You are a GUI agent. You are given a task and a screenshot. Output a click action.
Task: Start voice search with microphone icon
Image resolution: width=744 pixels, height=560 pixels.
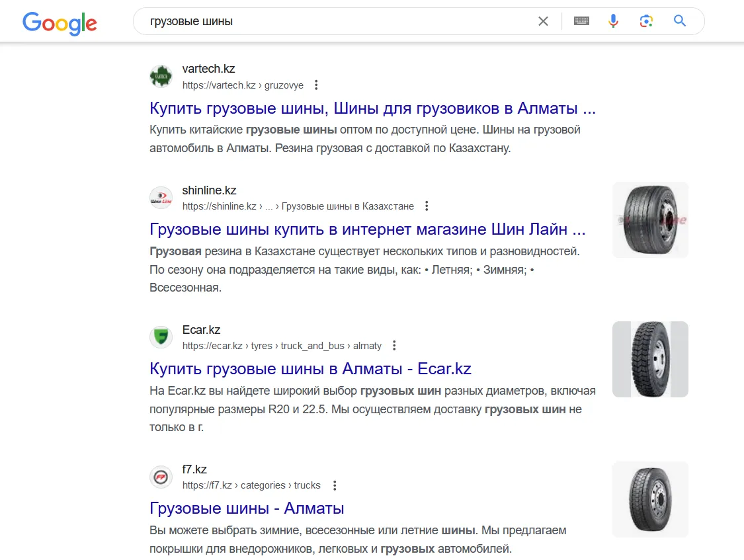click(613, 21)
